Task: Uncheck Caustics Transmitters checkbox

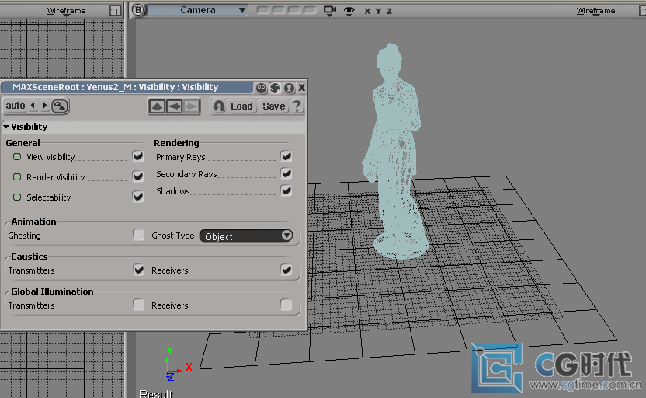Action: pyautogui.click(x=139, y=270)
